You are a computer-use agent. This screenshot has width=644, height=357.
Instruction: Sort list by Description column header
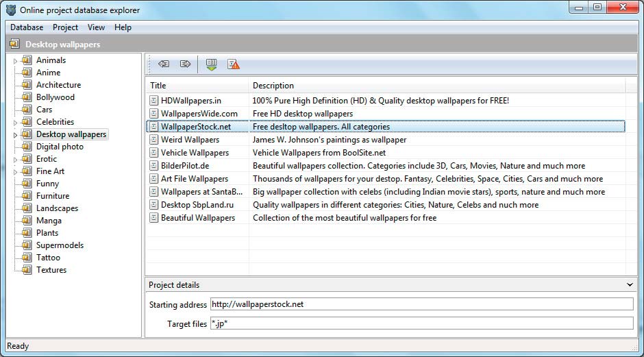point(437,86)
